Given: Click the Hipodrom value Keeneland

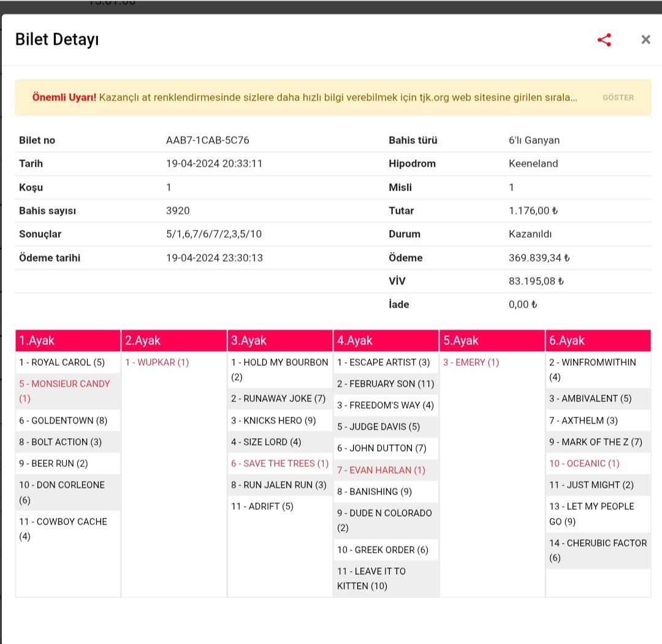Looking at the screenshot, I should tap(533, 164).
